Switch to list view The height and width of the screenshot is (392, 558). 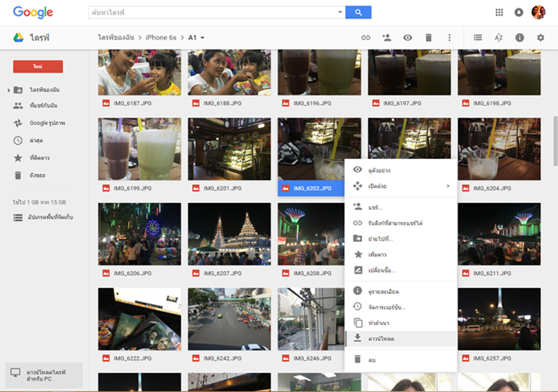coord(478,38)
